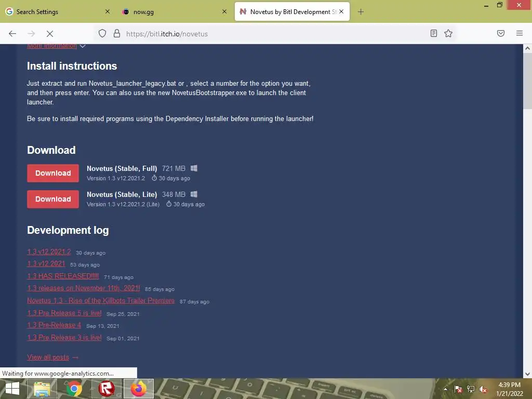Image resolution: width=532 pixels, height=399 pixels.
Task: View site security padlock info
Action: [117, 33]
